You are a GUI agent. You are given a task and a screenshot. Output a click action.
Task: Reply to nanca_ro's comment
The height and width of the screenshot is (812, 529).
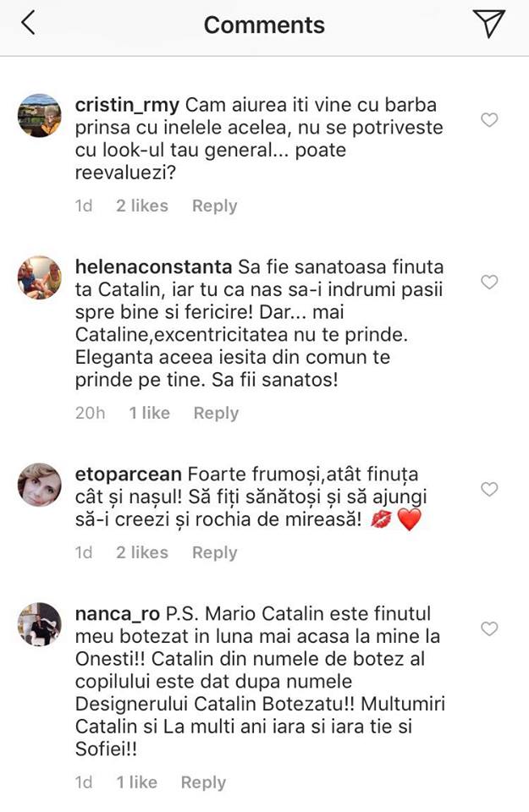203,782
